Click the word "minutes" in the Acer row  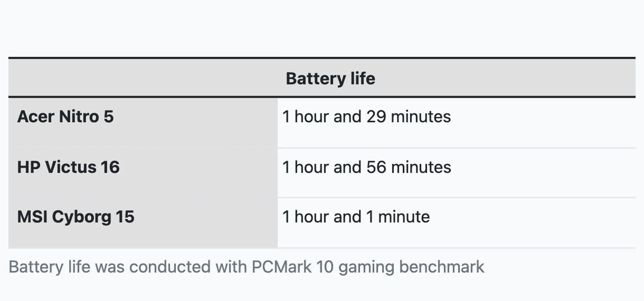[421, 116]
